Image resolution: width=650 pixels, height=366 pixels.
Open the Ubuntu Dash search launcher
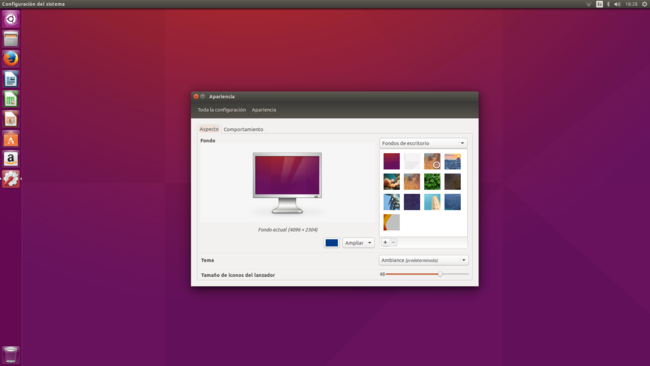pos(11,19)
